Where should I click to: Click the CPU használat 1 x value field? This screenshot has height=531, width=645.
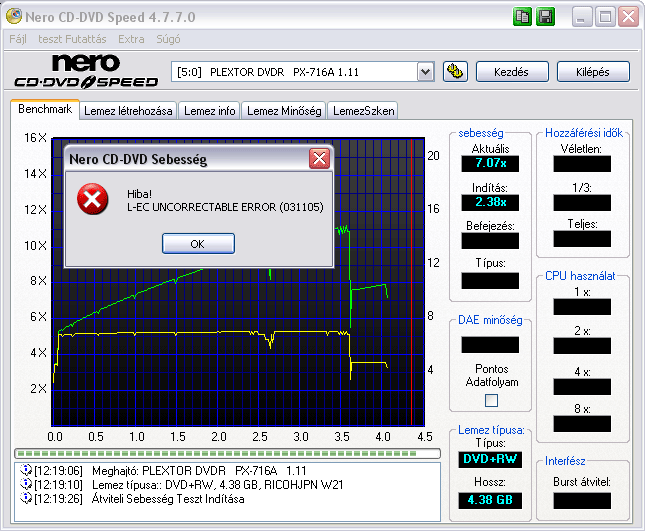pos(582,307)
